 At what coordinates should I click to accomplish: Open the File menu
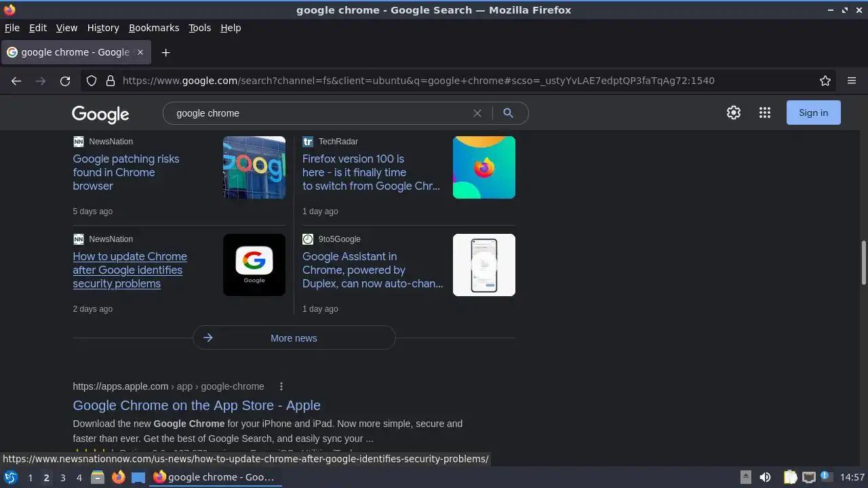point(12,28)
